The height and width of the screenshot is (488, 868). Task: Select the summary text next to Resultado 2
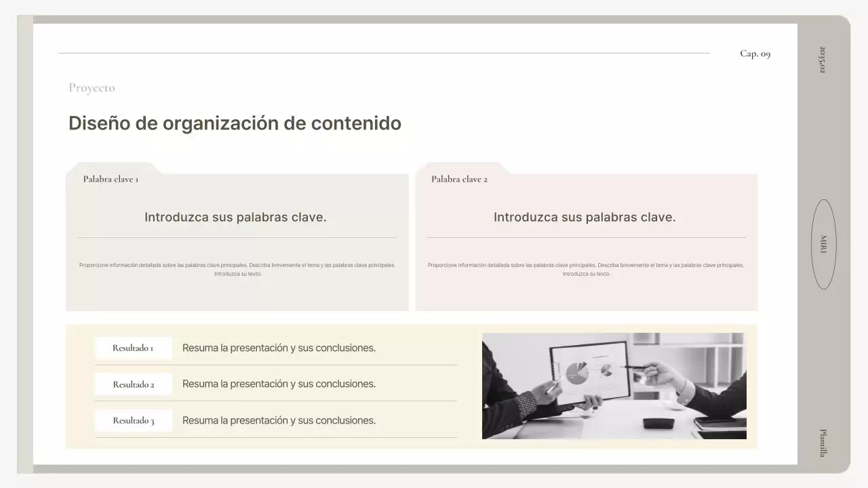[x=278, y=384]
